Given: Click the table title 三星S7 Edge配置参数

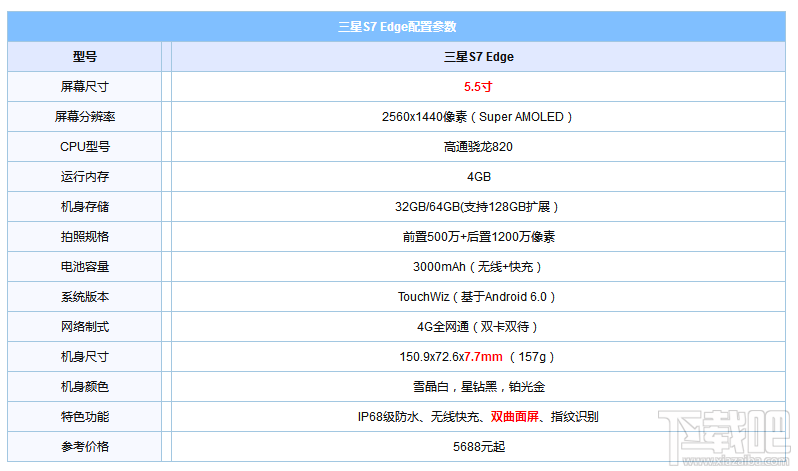Looking at the screenshot, I should [x=397, y=26].
